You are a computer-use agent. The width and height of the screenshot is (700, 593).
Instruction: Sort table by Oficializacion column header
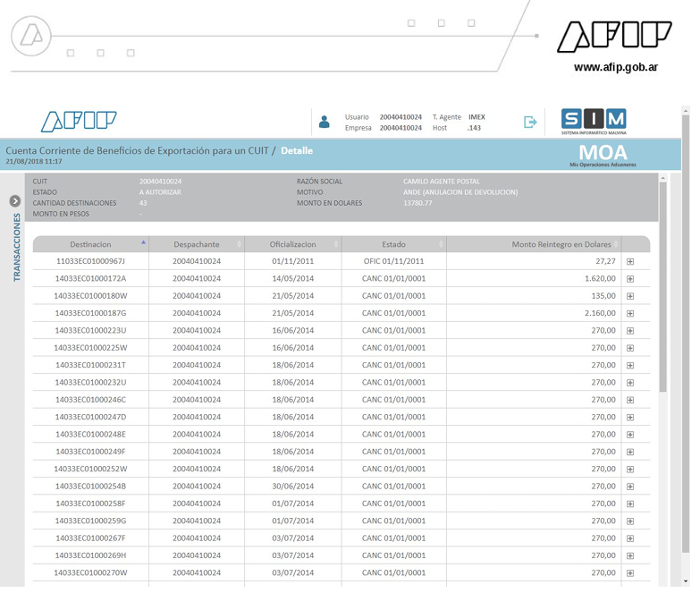(x=293, y=244)
